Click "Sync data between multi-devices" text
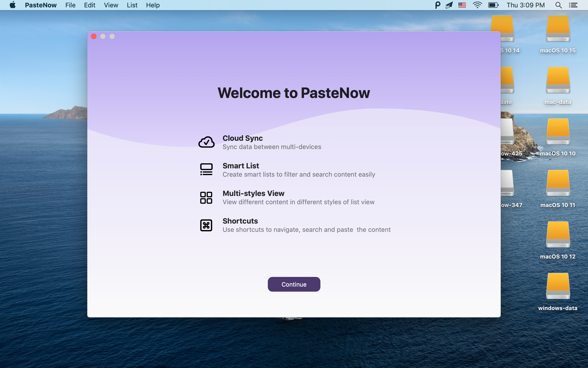The height and width of the screenshot is (368, 588). pyautogui.click(x=272, y=147)
